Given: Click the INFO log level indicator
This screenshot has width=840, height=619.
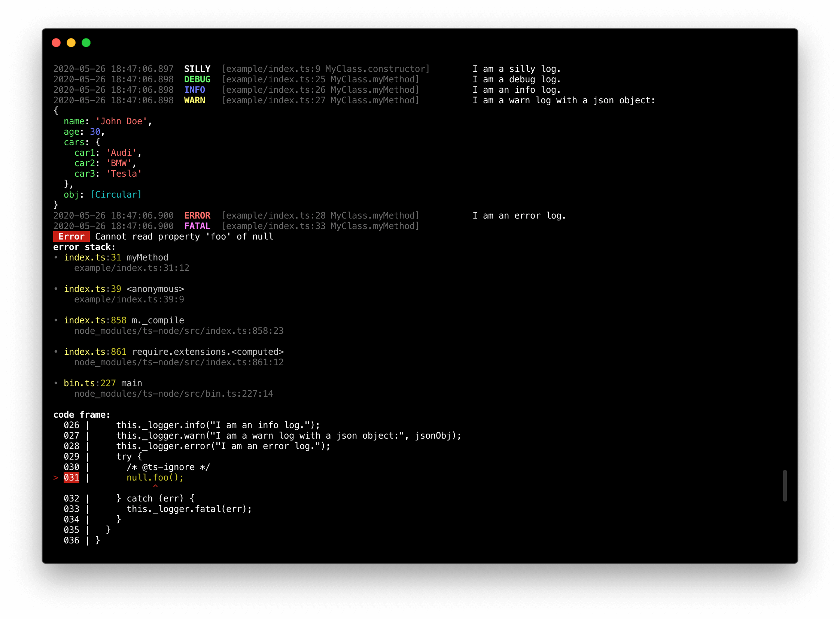Looking at the screenshot, I should tap(196, 90).
